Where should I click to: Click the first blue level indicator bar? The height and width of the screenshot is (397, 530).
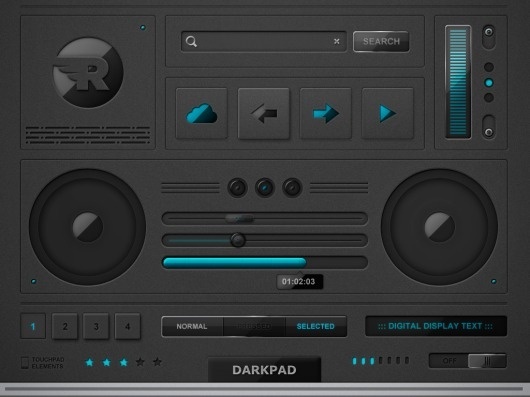355,361
